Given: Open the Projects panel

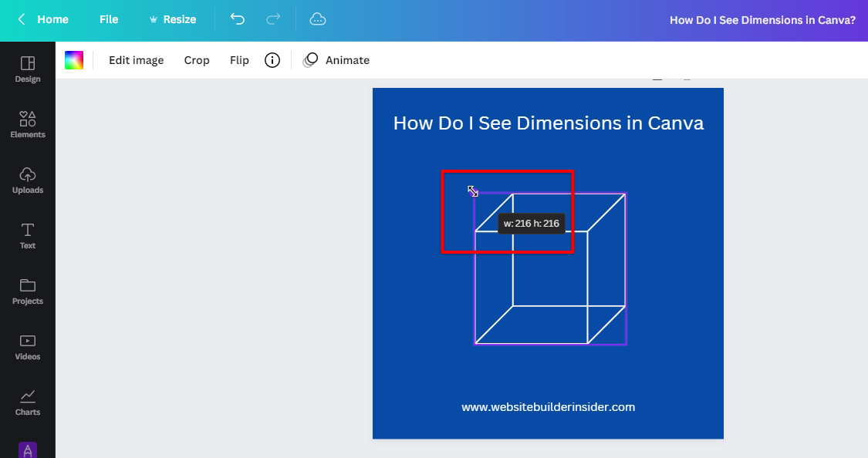Looking at the screenshot, I should [27, 291].
